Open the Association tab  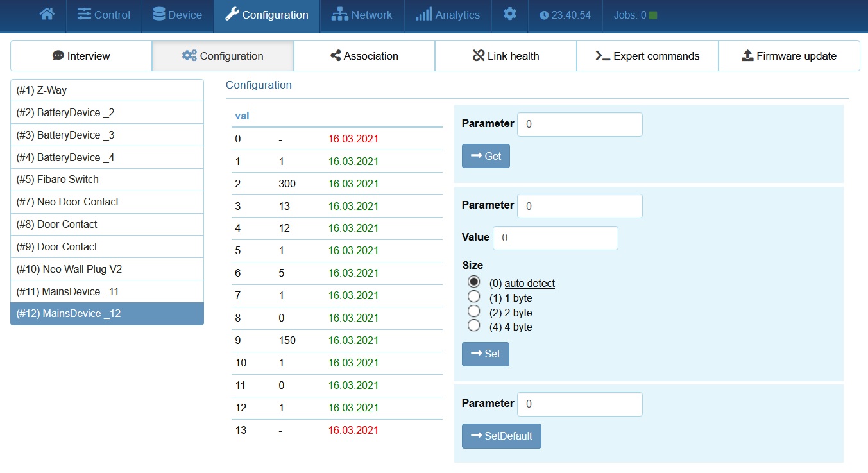(x=364, y=56)
